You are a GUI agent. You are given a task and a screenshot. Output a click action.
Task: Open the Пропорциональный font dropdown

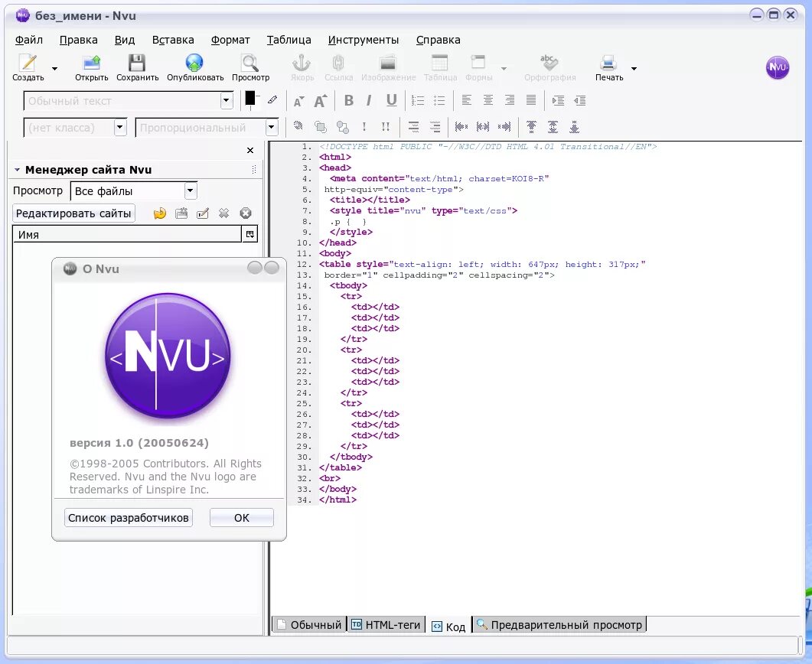click(272, 127)
